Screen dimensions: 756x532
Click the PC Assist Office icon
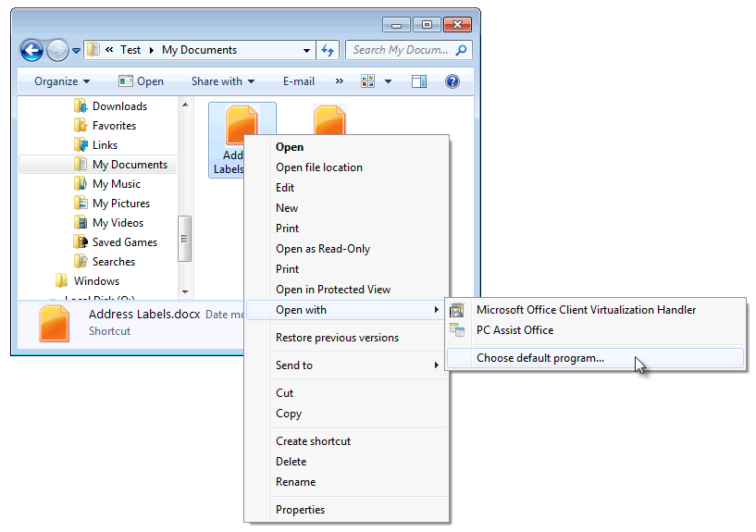pos(457,330)
